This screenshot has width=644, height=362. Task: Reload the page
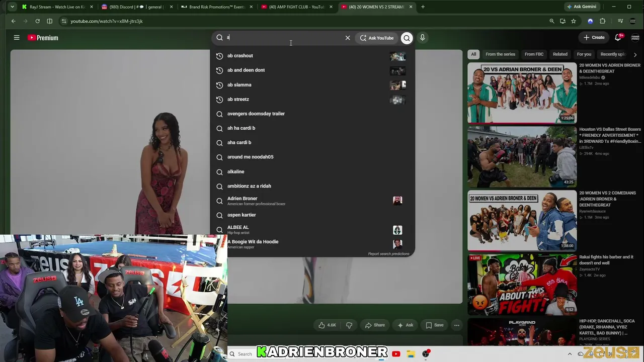point(37,21)
